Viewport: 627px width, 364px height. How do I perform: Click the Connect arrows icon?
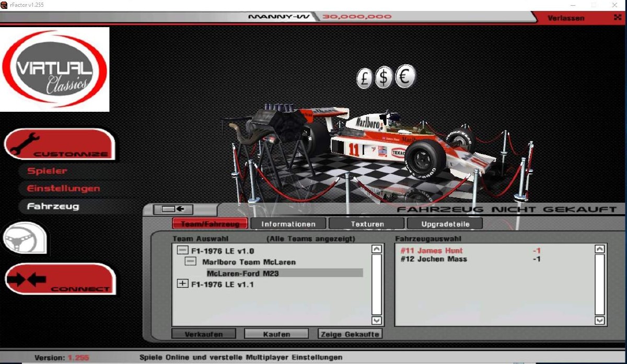[x=27, y=279]
